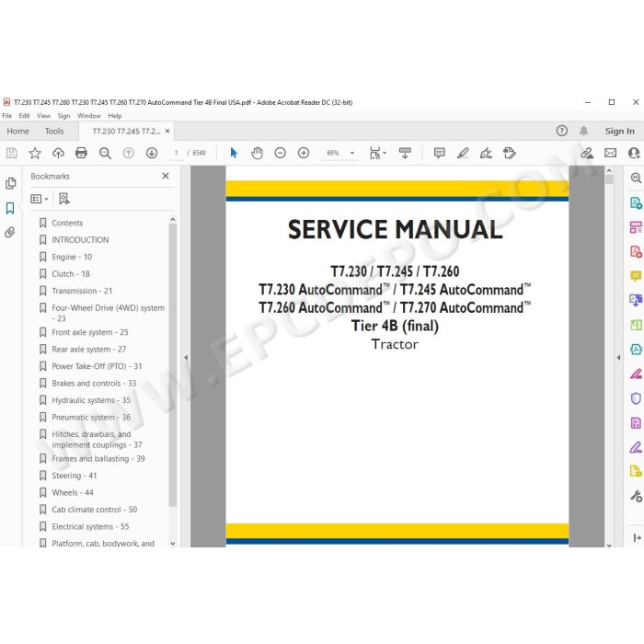Open the stamp tool in toolbar
The height and width of the screenshot is (644, 644).
click(x=510, y=154)
